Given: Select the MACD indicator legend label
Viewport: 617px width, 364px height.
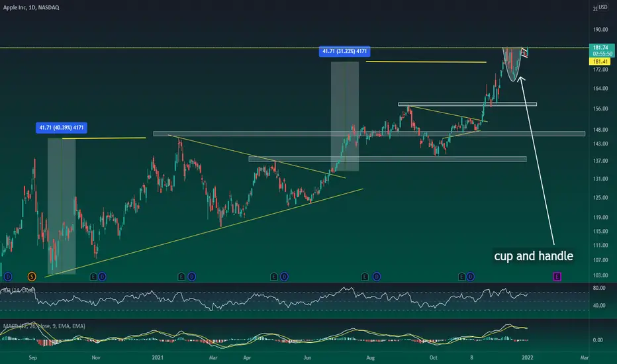Looking at the screenshot, I should [x=44, y=326].
